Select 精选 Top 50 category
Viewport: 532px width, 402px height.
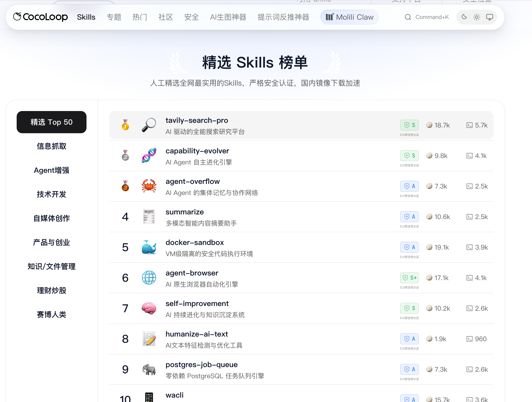point(52,122)
